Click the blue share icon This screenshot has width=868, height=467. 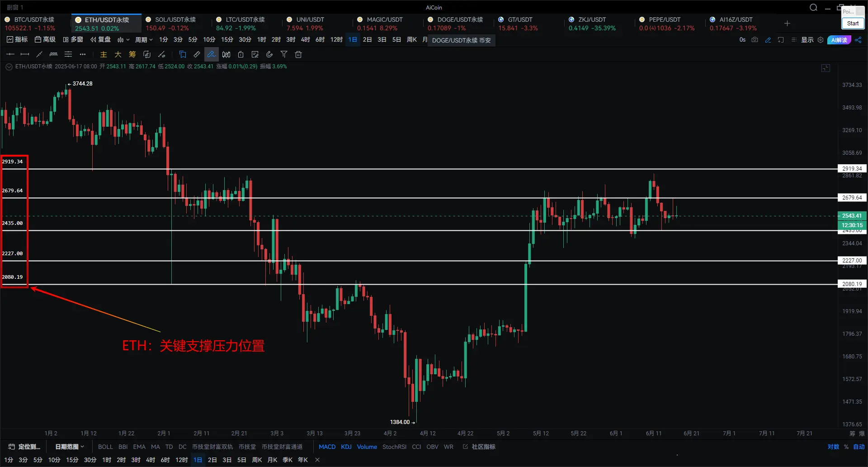click(x=858, y=40)
